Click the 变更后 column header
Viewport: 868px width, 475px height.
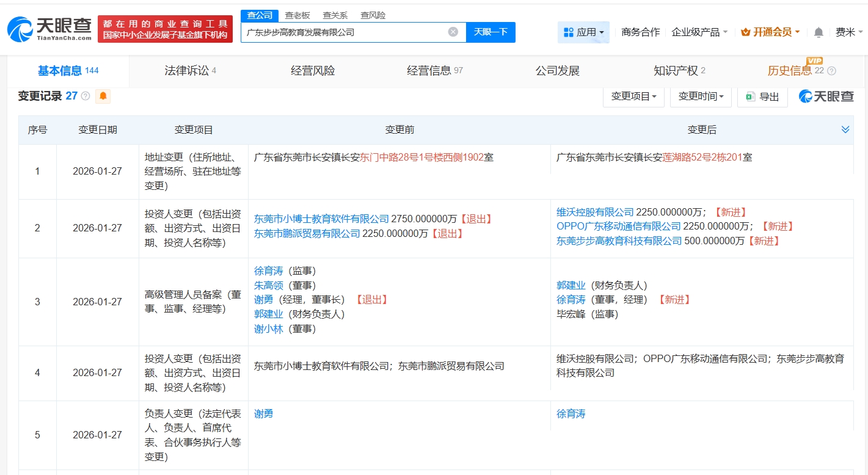pos(702,129)
